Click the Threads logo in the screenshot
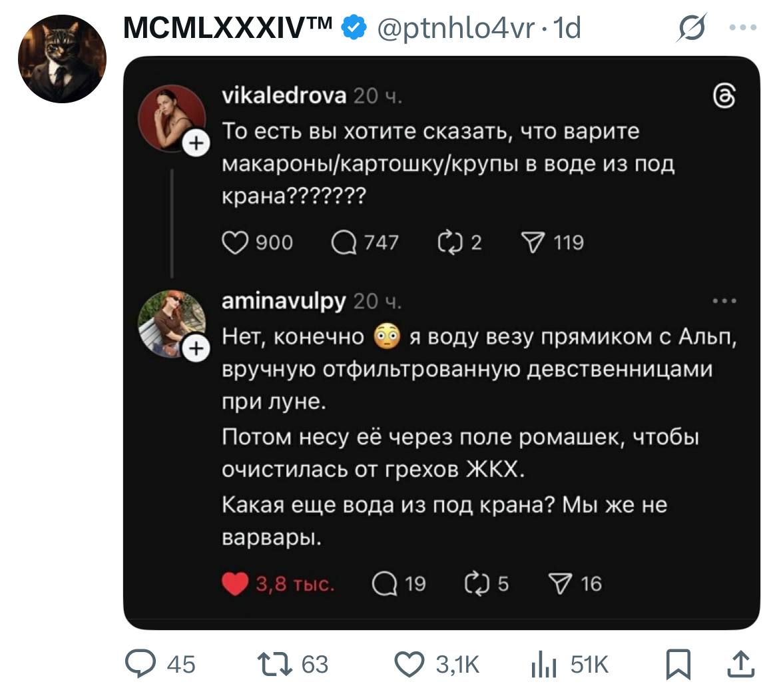The width and height of the screenshot is (779, 700). [x=724, y=98]
